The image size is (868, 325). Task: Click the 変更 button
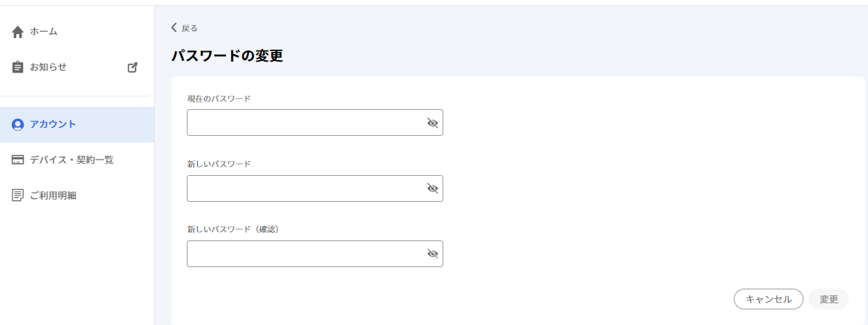829,299
